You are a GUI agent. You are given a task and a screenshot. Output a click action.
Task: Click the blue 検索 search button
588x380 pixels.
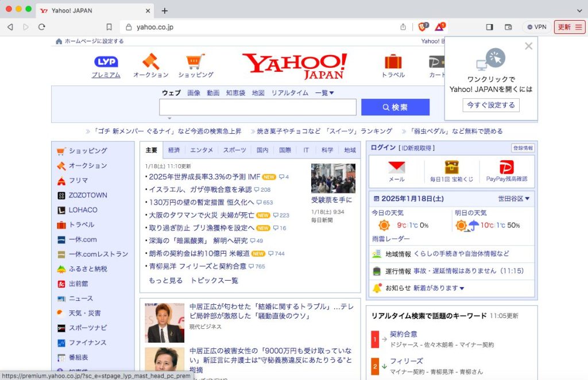point(395,107)
